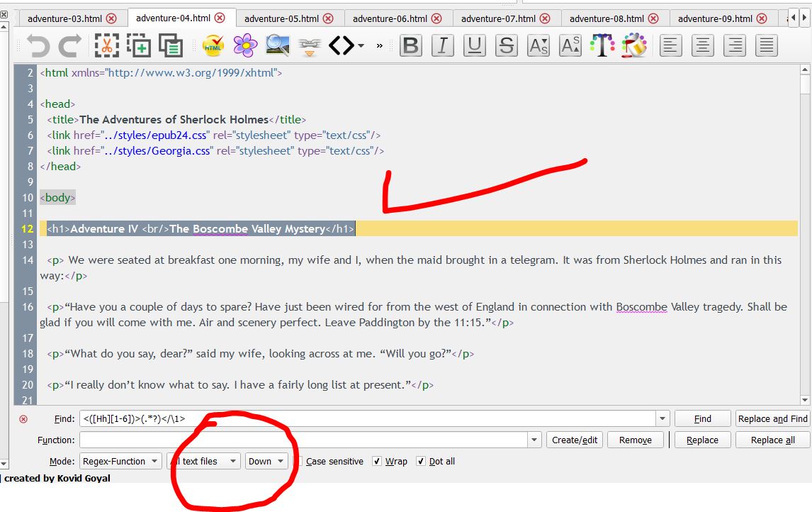Close the adventure-04.html tab

(220, 18)
